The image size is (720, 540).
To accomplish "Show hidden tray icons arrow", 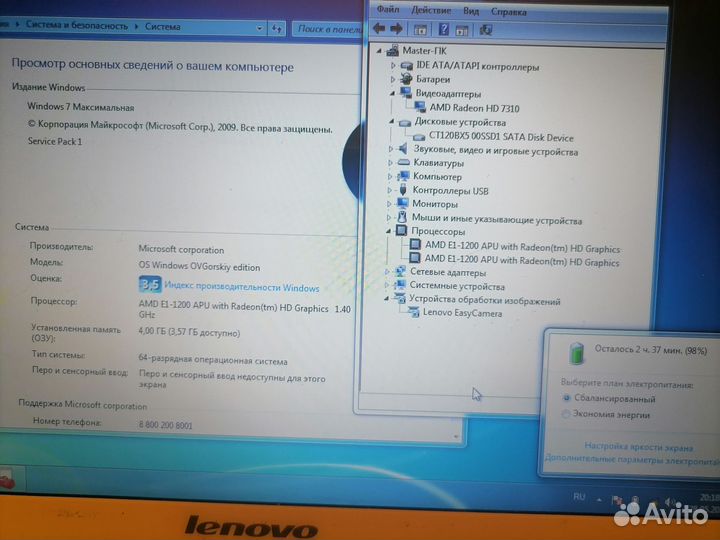I will point(599,499).
